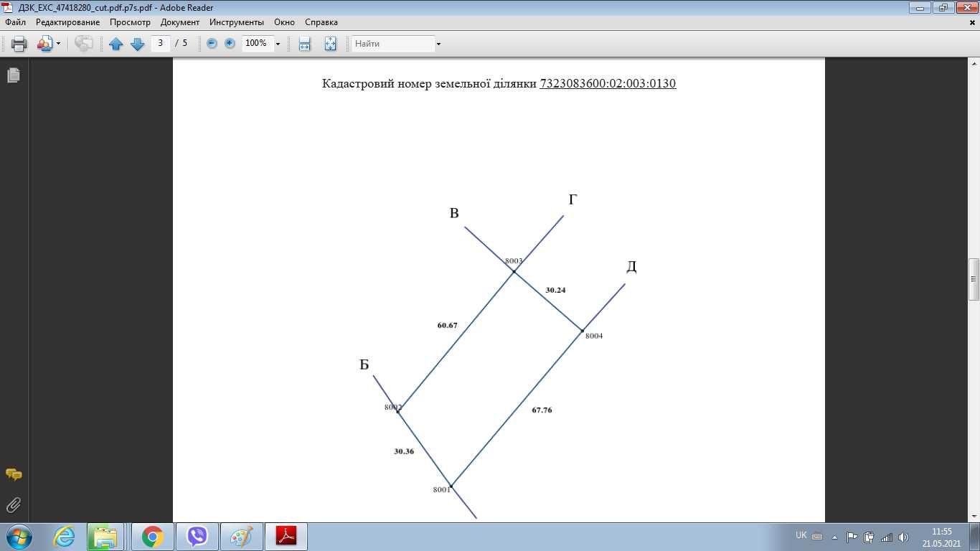Click the cadastral number 7323083600:02:003:0130

point(608,83)
